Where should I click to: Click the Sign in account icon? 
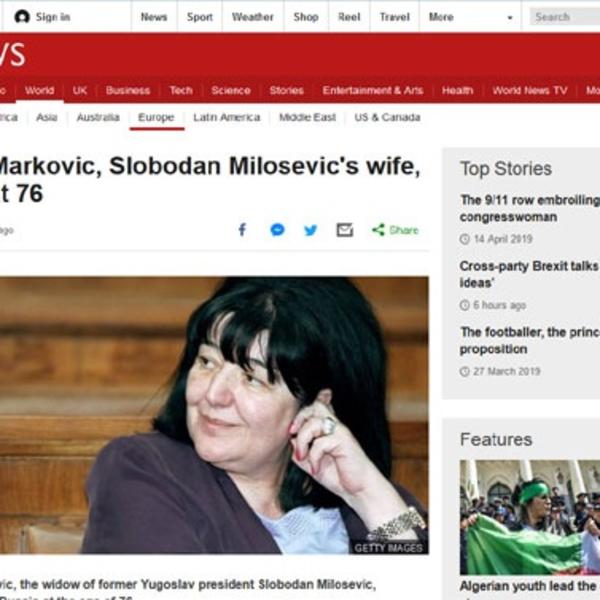[x=22, y=17]
